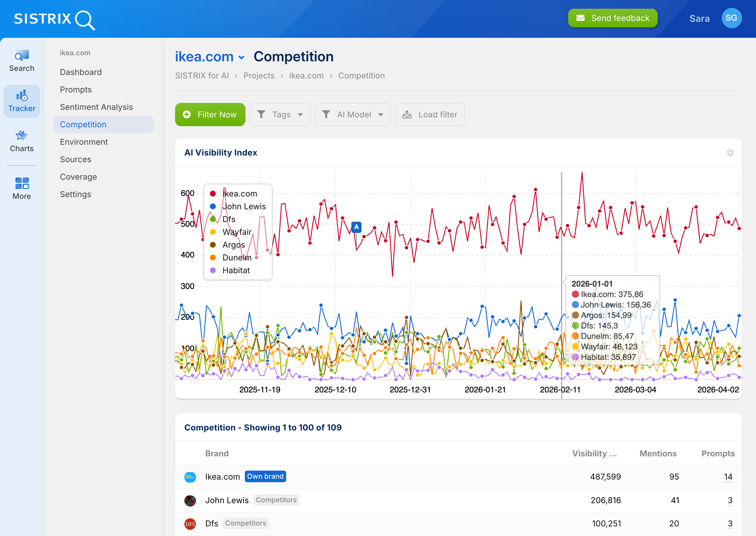Open the Sources page from navigation
The width and height of the screenshot is (756, 536).
point(76,159)
